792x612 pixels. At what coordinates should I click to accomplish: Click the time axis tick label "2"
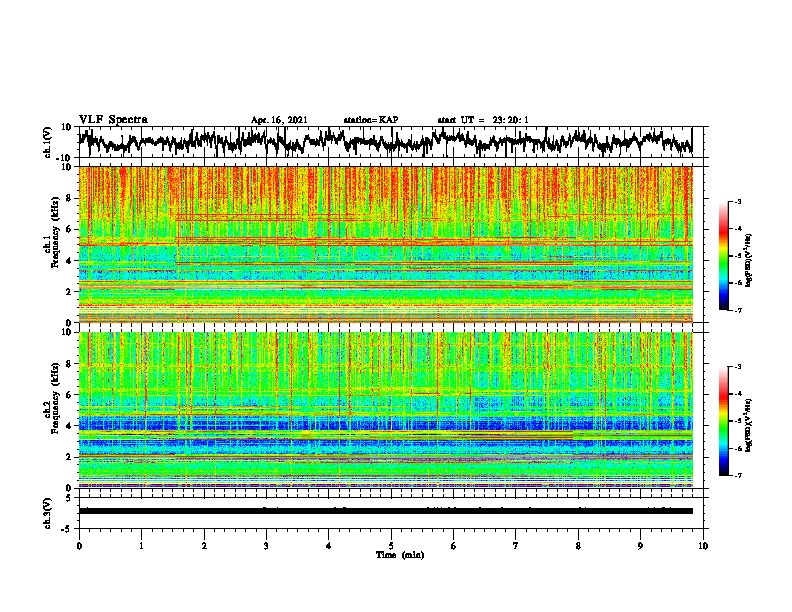point(204,546)
